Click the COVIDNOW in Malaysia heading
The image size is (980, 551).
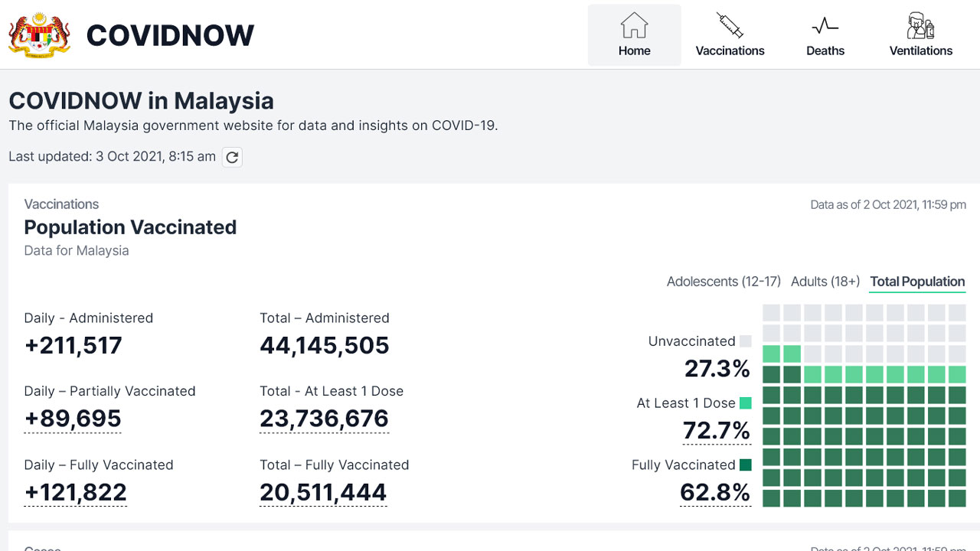pyautogui.click(x=141, y=100)
